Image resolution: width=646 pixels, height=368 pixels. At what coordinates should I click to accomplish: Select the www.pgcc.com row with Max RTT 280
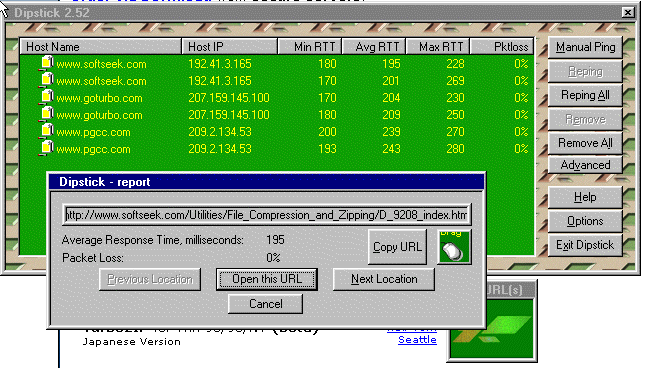(277, 149)
